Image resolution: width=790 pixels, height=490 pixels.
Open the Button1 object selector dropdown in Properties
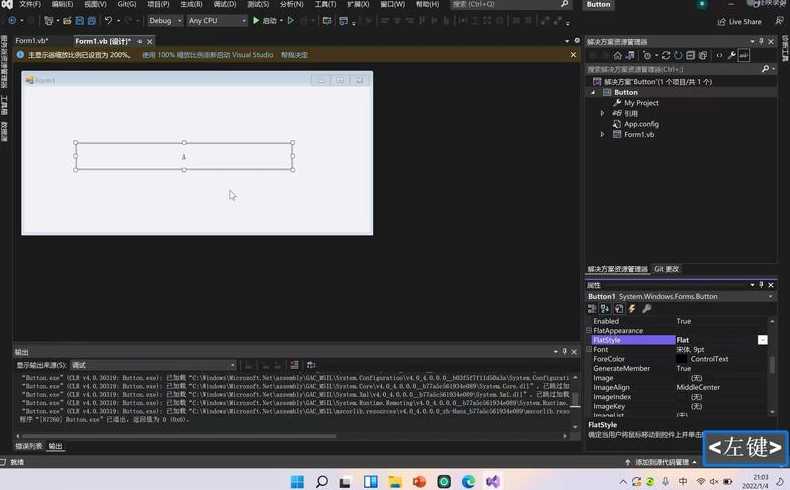(x=771, y=296)
